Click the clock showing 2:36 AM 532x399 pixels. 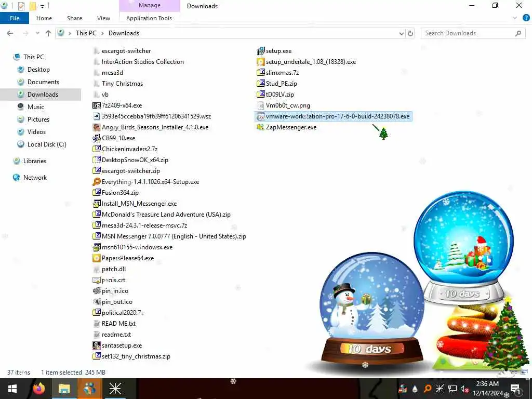(x=487, y=384)
